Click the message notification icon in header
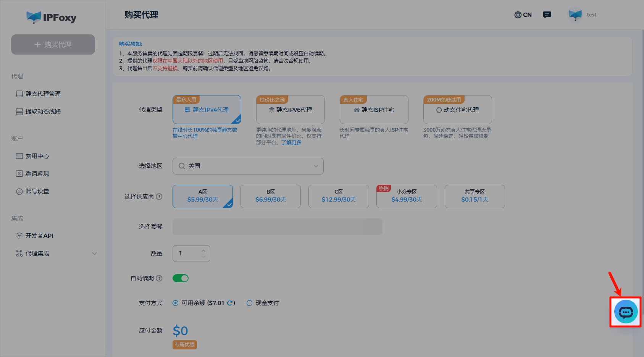The height and width of the screenshot is (357, 644). pos(547,15)
